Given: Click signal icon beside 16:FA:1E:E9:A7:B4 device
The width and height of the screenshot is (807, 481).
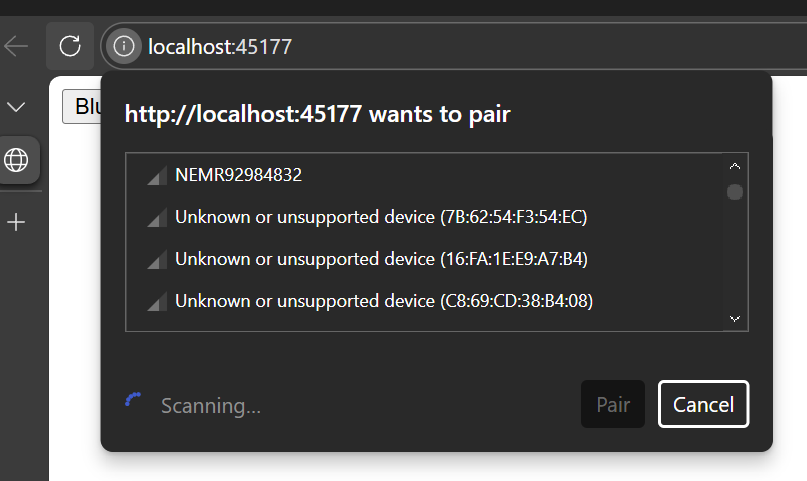Looking at the screenshot, I should click(x=156, y=260).
